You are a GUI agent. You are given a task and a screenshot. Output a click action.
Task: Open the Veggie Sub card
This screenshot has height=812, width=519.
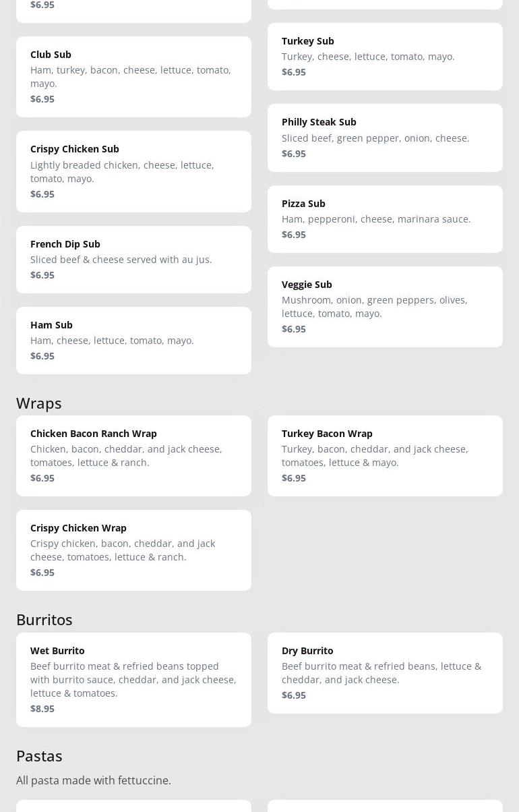385,306
